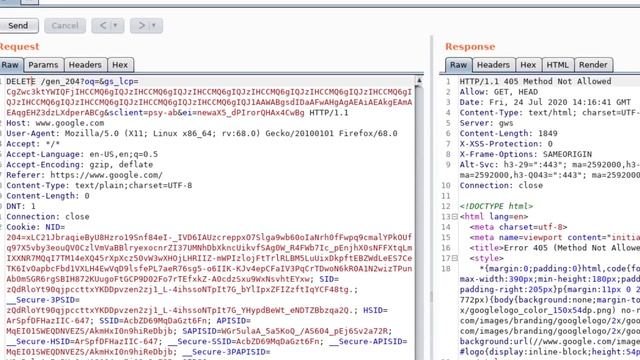This screenshot has width=640, height=360.
Task: Switch to the Request Params tab
Action: pyautogui.click(x=43, y=65)
